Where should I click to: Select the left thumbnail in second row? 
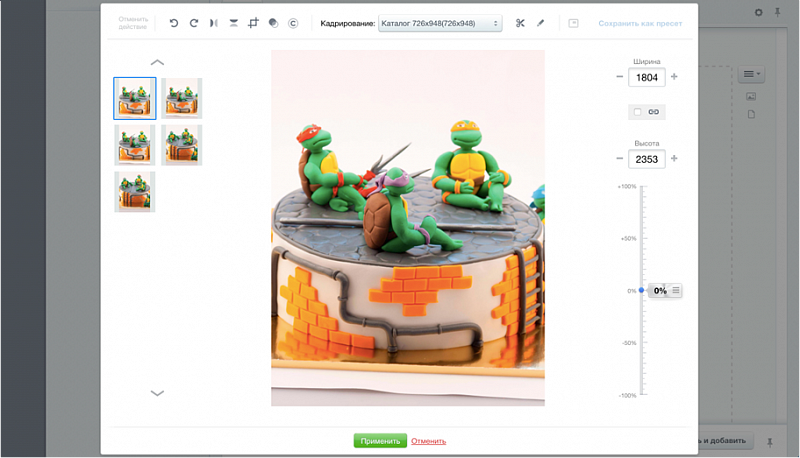[135, 145]
